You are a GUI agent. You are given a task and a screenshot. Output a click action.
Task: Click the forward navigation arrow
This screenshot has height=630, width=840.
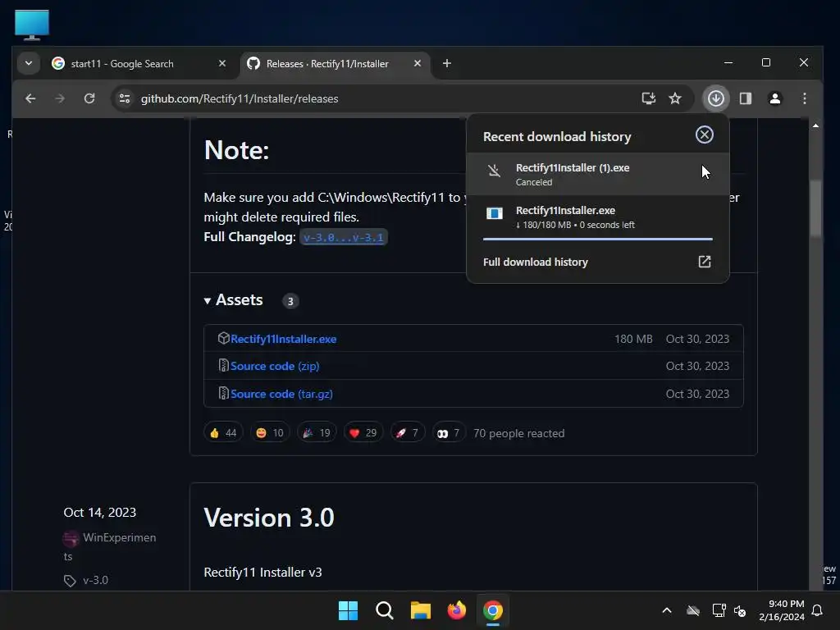[x=60, y=98]
